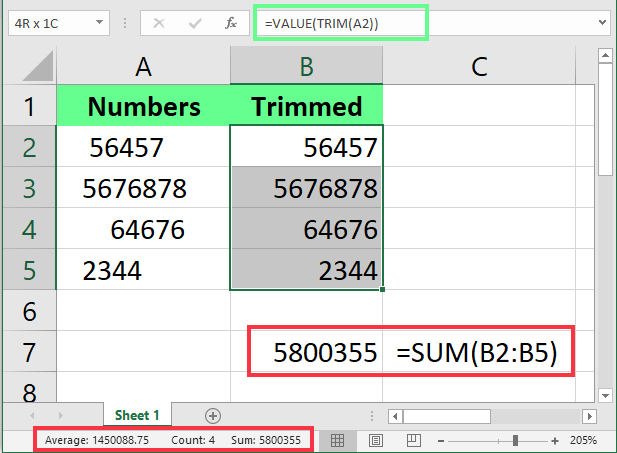Screen dimensions: 617x453
Task: Click cell A5 containing 2344
Action: pos(143,270)
